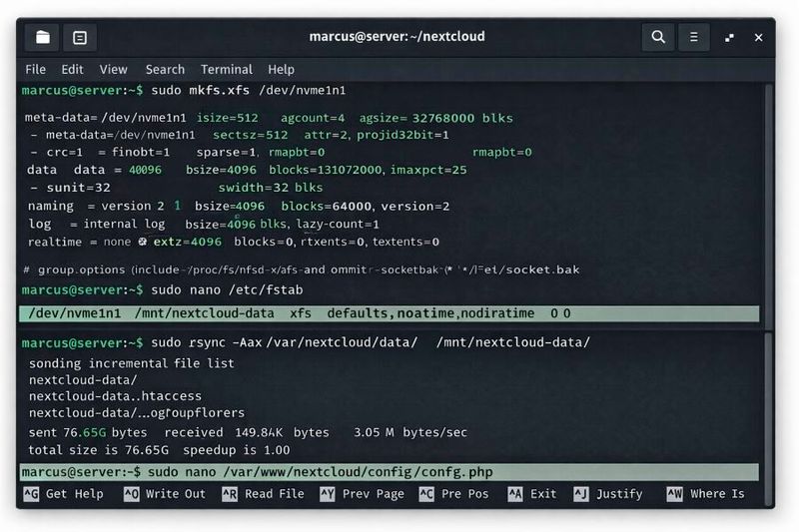Click the ^O Write Out shortcut
Image resolution: width=799 pixels, height=532 pixels.
(165, 494)
